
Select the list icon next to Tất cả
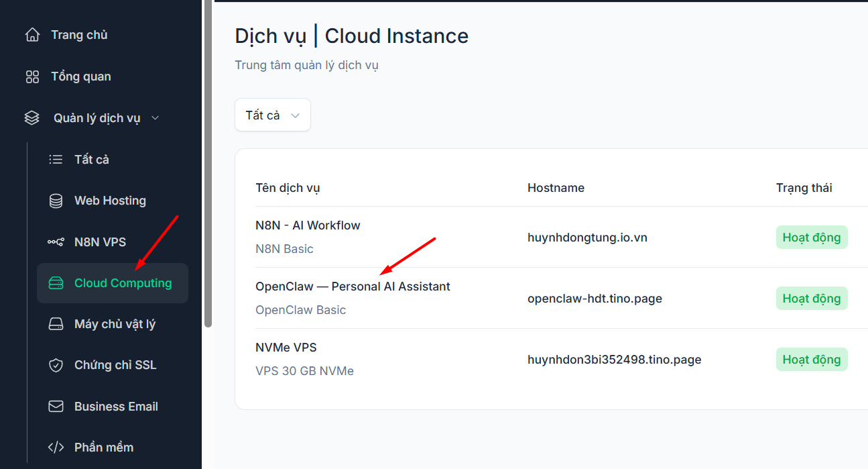(56, 159)
